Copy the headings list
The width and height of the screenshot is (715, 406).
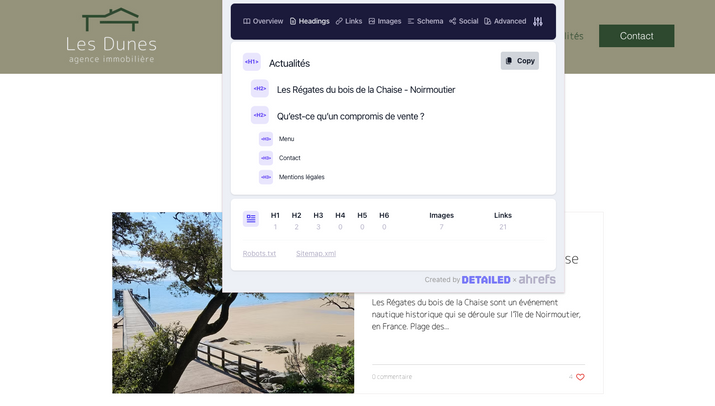coord(519,61)
